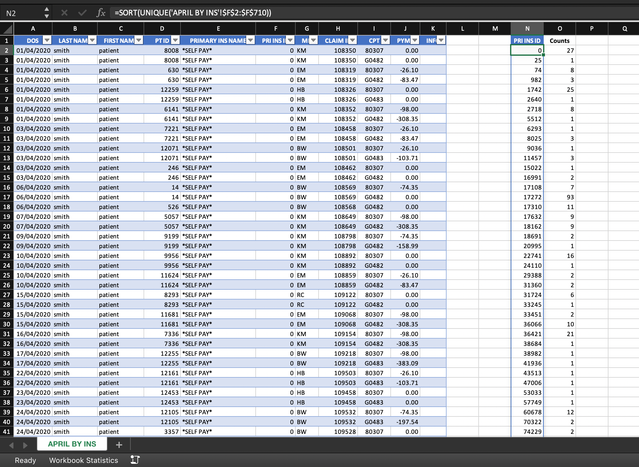The image size is (639, 467).
Task: Open the FIRST NAME column filter dropdown
Action: 139,40
